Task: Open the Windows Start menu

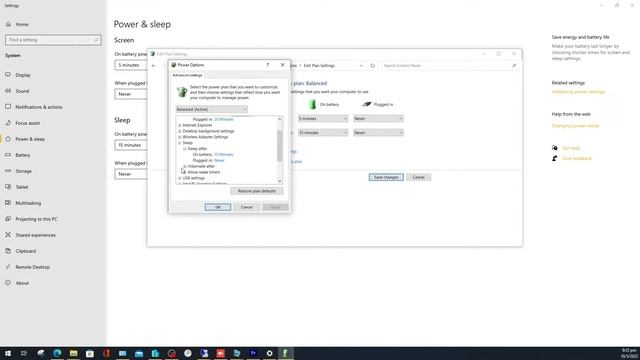Action: (x=8, y=353)
